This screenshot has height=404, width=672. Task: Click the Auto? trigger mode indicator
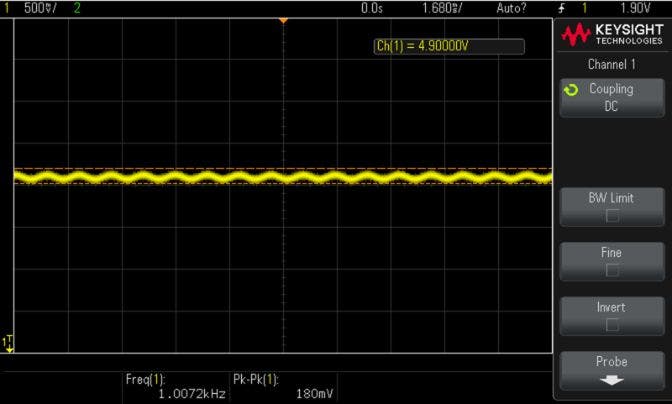click(510, 8)
